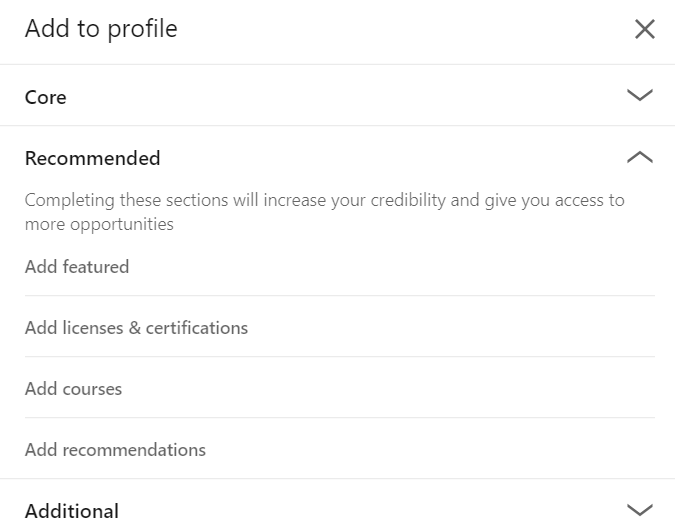Click the Additional section heading
Image resolution: width=675 pixels, height=532 pixels.
pyautogui.click(x=72, y=511)
